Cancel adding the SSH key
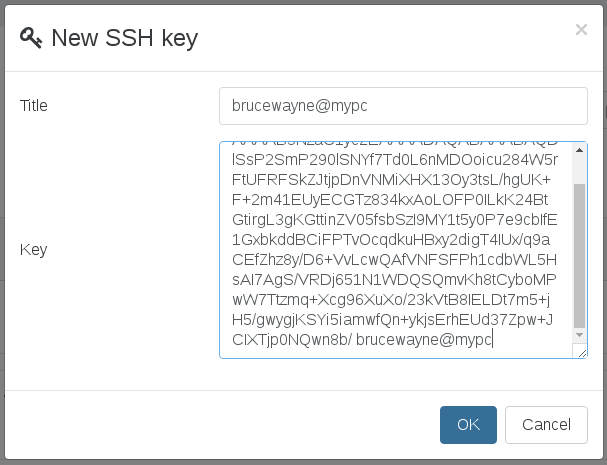 coord(546,425)
